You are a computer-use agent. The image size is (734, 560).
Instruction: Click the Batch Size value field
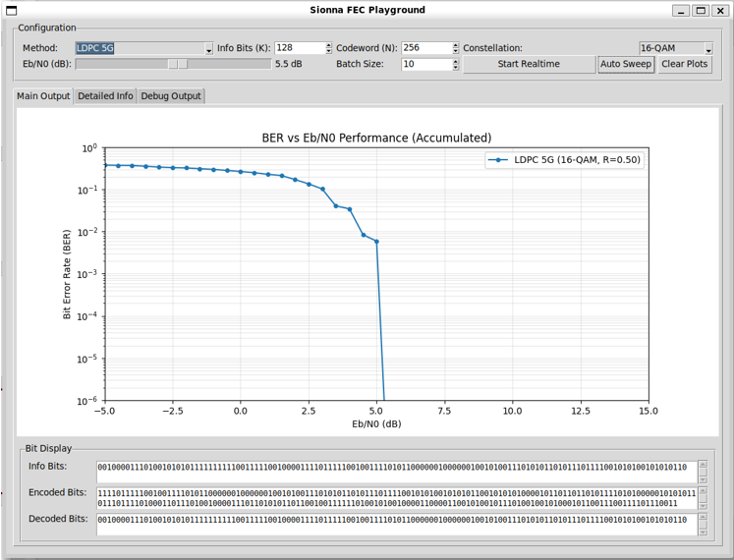425,64
